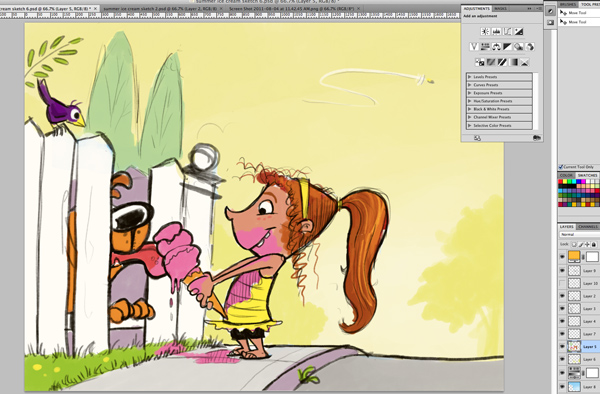Pick the pure blue swatch in Swatches top row
This screenshot has width=600, height=394.
578,182
